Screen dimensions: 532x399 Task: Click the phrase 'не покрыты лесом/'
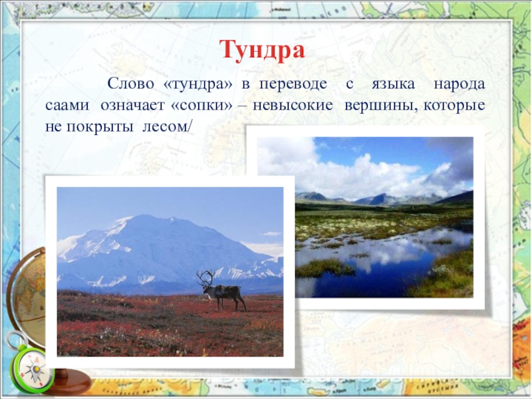(119, 126)
